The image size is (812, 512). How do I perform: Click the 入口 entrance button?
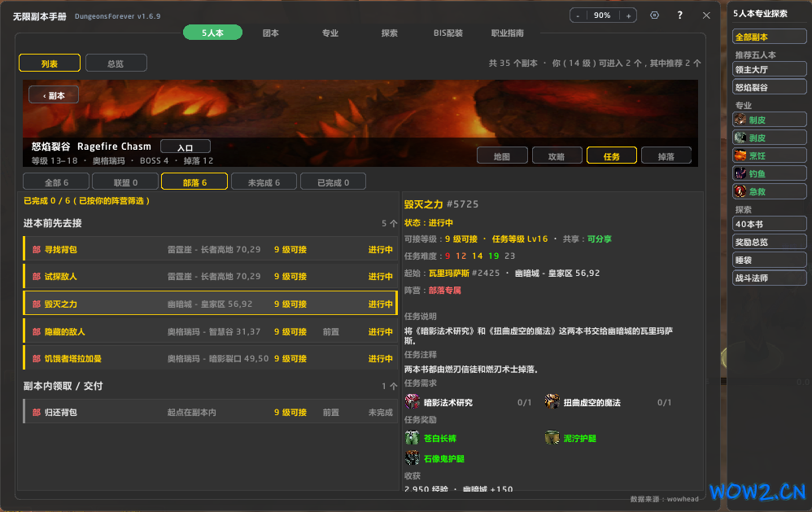(186, 147)
